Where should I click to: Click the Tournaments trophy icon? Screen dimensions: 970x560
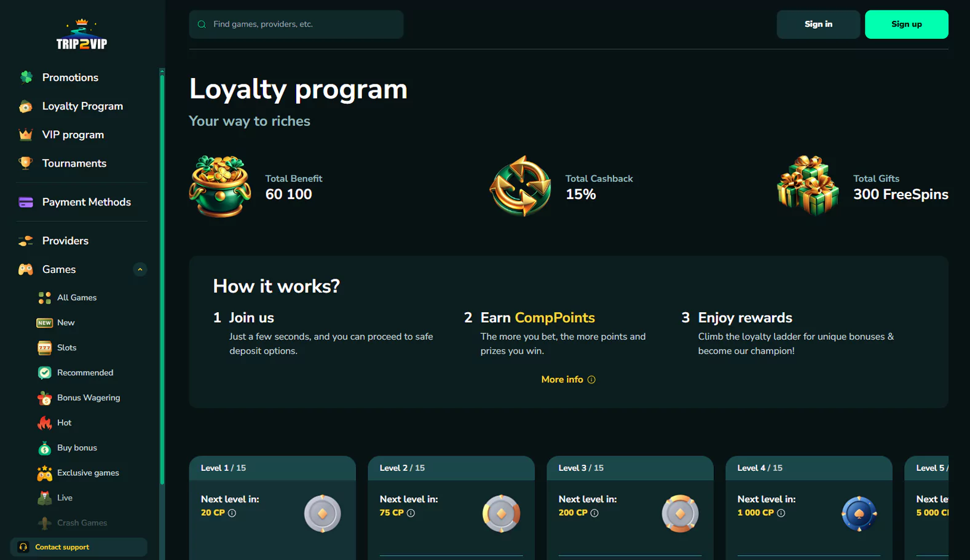tap(26, 163)
